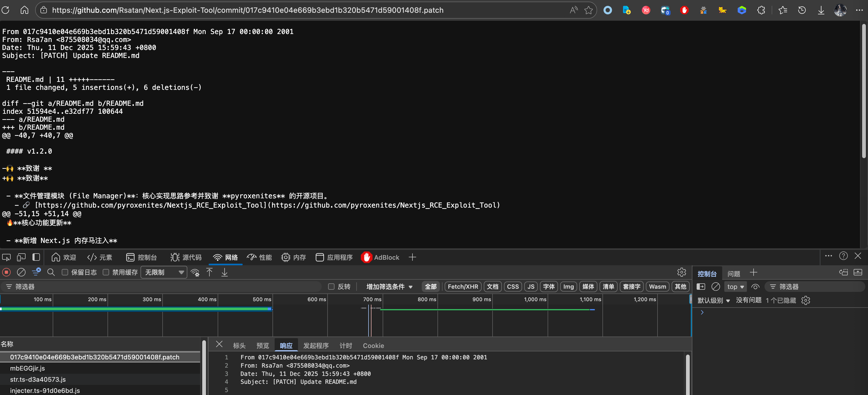Viewport: 868px width, 395px height.
Task: Open the 计时 request detail tab
Action: (346, 346)
